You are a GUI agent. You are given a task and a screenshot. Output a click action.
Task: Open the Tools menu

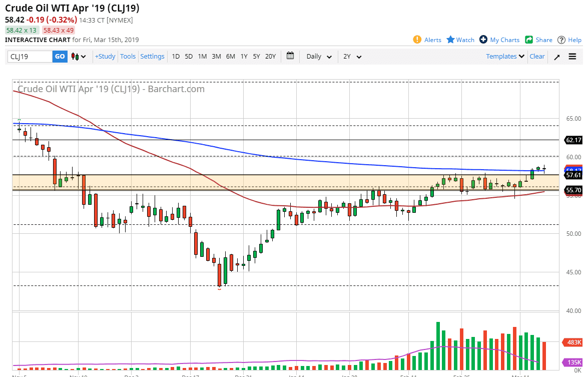(128, 57)
